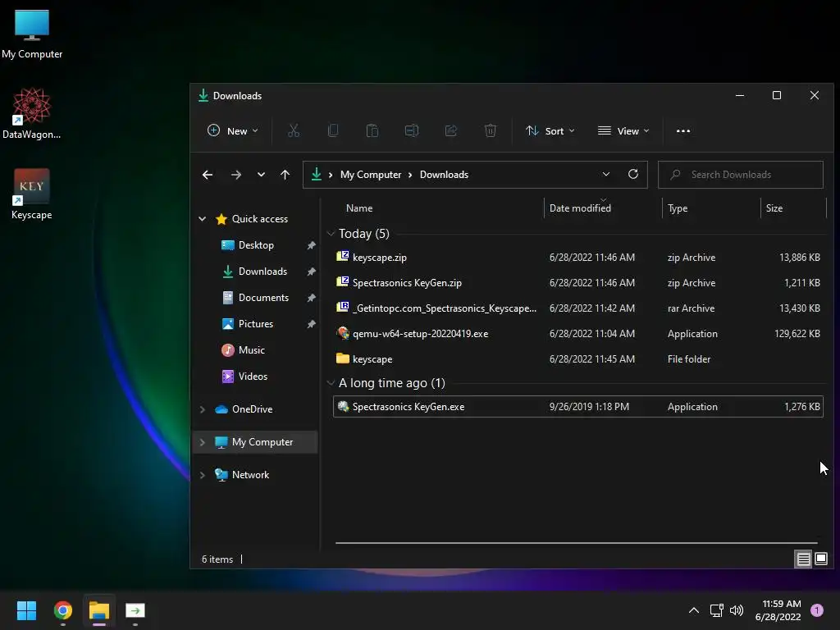Click the Rename icon in toolbar
This screenshot has height=630, width=840.
(412, 130)
